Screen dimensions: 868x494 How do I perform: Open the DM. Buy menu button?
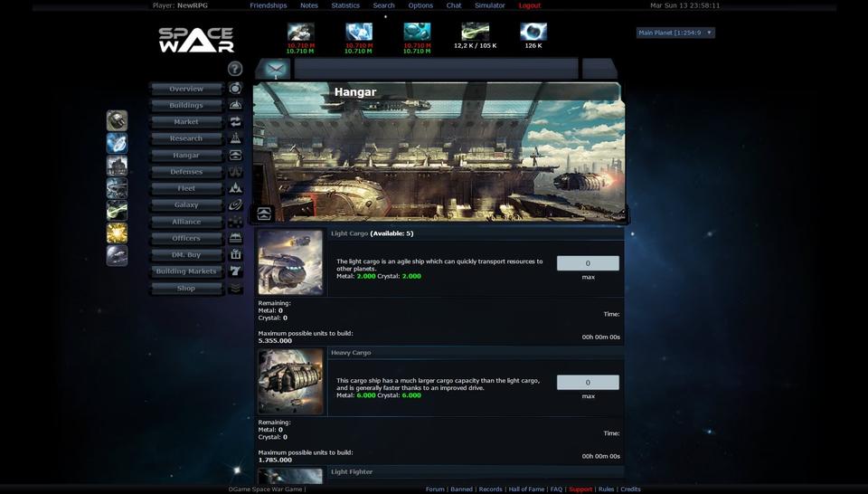tap(186, 255)
